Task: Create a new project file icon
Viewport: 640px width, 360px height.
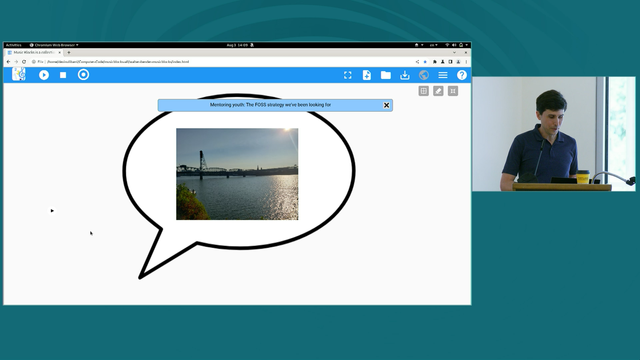Action: (x=367, y=75)
